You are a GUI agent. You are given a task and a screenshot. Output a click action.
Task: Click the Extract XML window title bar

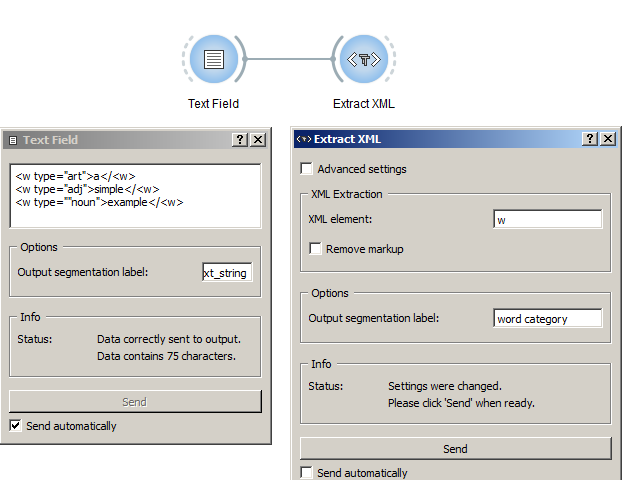[456, 139]
